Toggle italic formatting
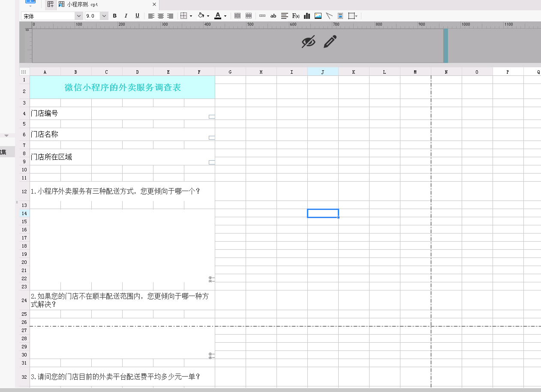Viewport: 541px width, 392px height. [126, 16]
